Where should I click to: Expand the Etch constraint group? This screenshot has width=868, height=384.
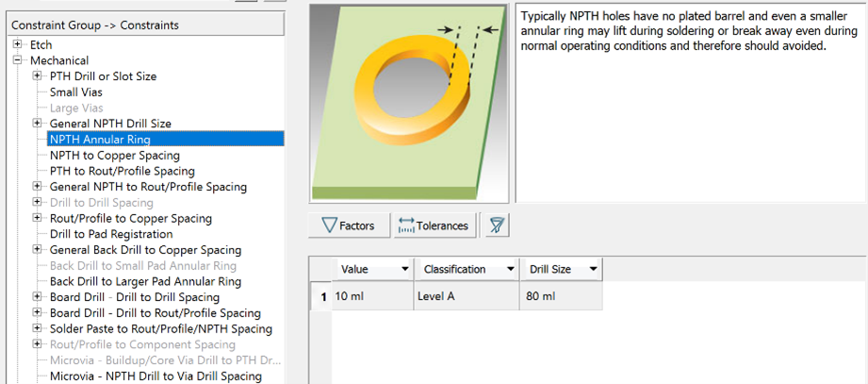18,44
